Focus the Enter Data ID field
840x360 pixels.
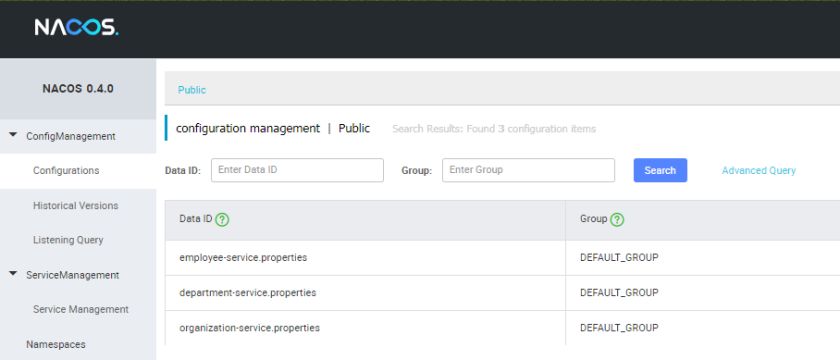point(297,170)
